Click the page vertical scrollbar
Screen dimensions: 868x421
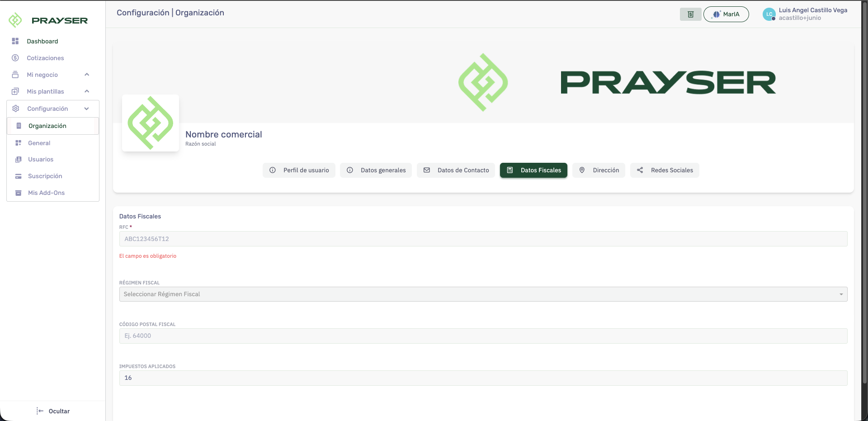(864, 192)
